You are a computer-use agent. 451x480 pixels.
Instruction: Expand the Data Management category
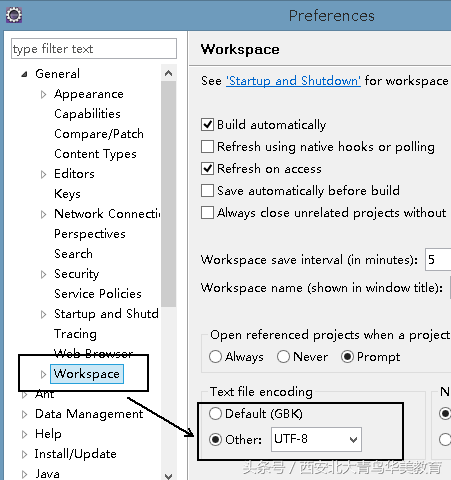[x=24, y=414]
